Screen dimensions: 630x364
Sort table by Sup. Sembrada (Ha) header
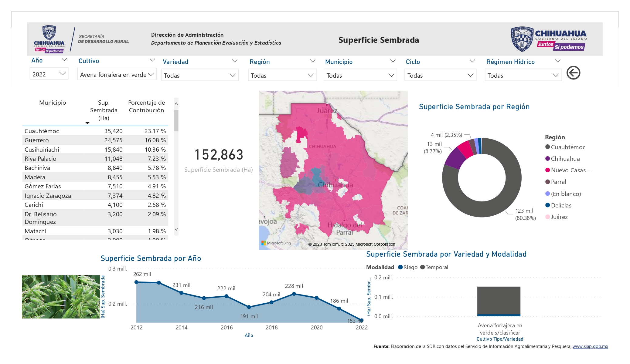(104, 110)
